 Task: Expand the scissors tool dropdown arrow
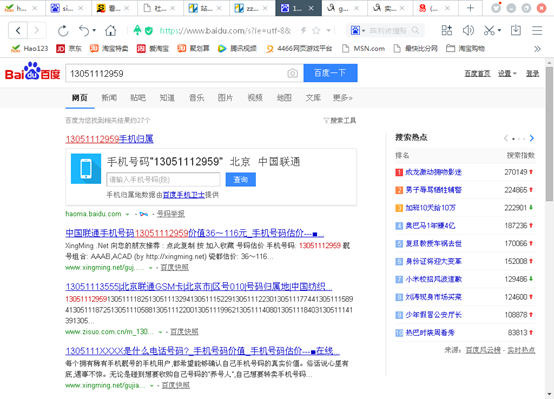pyautogui.click(x=499, y=30)
